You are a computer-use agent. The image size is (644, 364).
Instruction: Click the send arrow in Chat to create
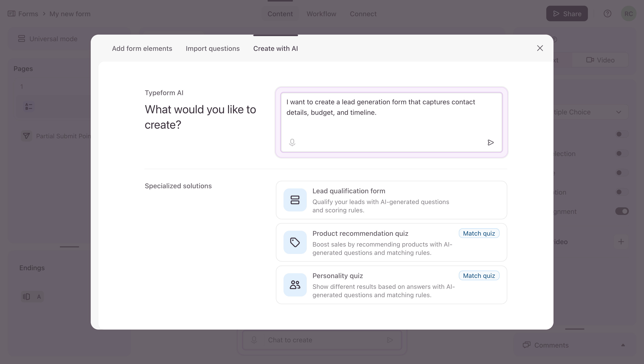point(390,340)
